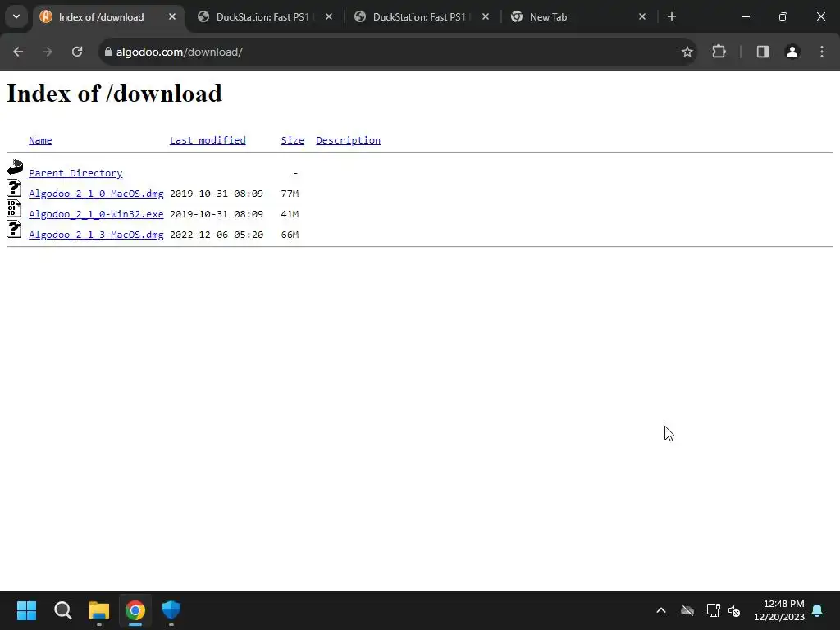
Task: Open the Chrome profile menu
Action: (x=792, y=52)
